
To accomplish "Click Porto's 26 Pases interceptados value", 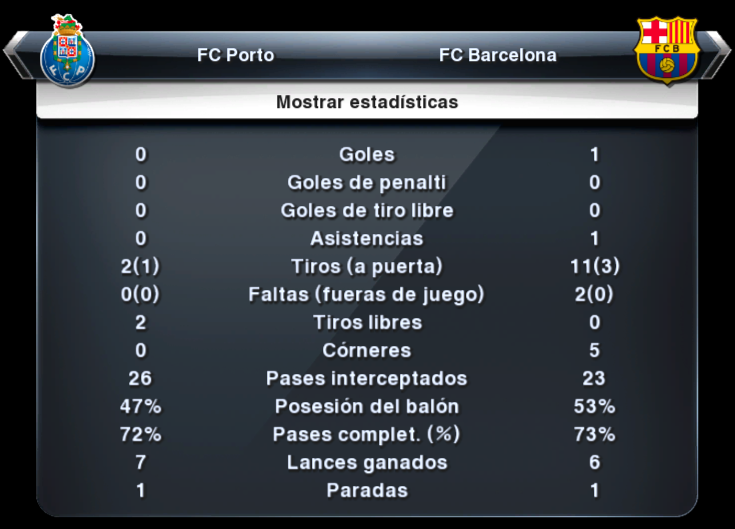I will [x=140, y=379].
